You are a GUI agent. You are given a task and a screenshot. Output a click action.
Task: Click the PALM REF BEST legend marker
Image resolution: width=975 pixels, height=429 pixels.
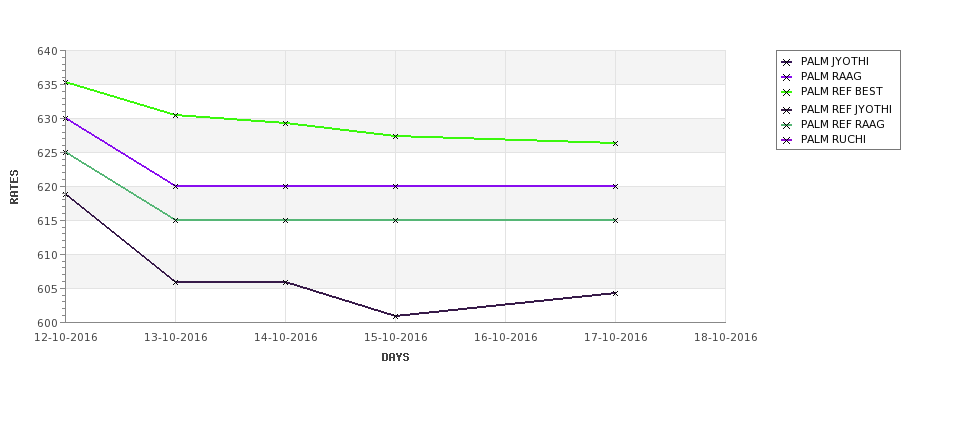787,92
